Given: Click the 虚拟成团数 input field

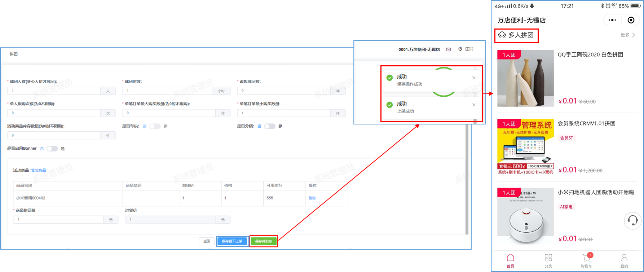Looking at the screenshot, I should [x=284, y=91].
